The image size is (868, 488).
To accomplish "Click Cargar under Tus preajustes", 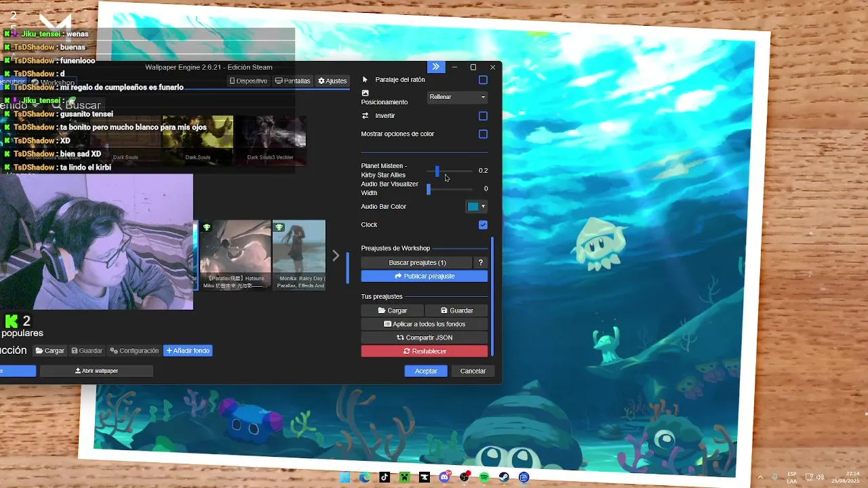I will coord(393,310).
